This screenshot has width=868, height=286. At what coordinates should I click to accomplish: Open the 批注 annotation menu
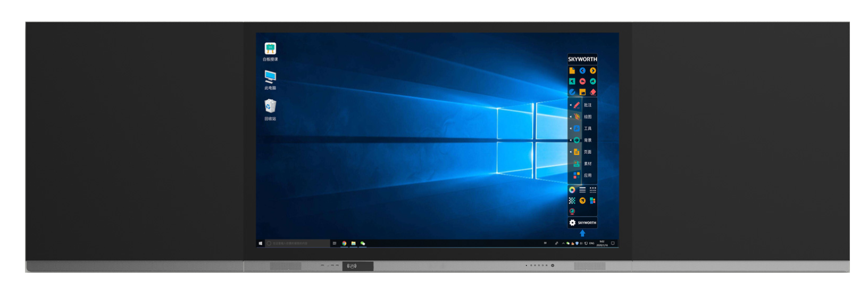(x=583, y=105)
